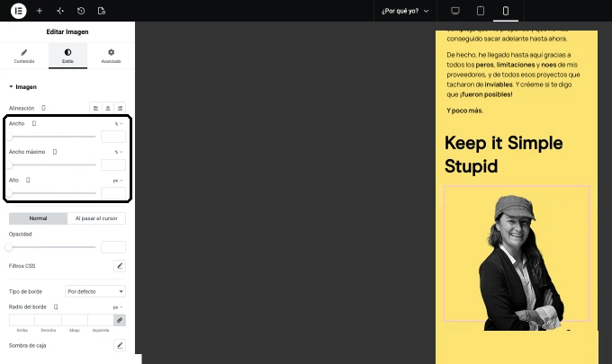Focus the Ancho máximo value field

[x=113, y=164]
